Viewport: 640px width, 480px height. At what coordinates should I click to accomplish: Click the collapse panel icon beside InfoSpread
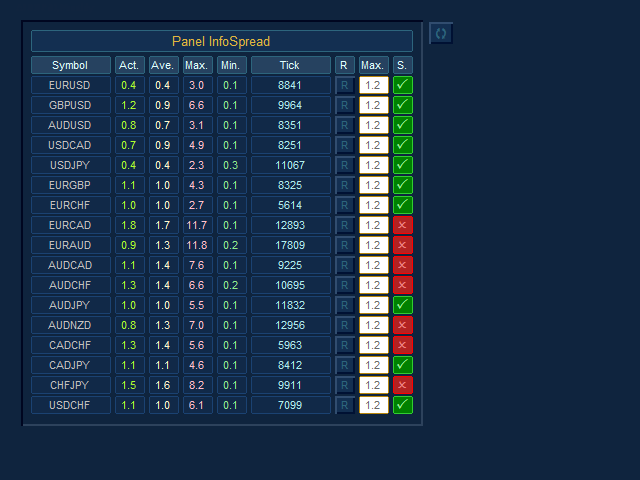coord(441,33)
